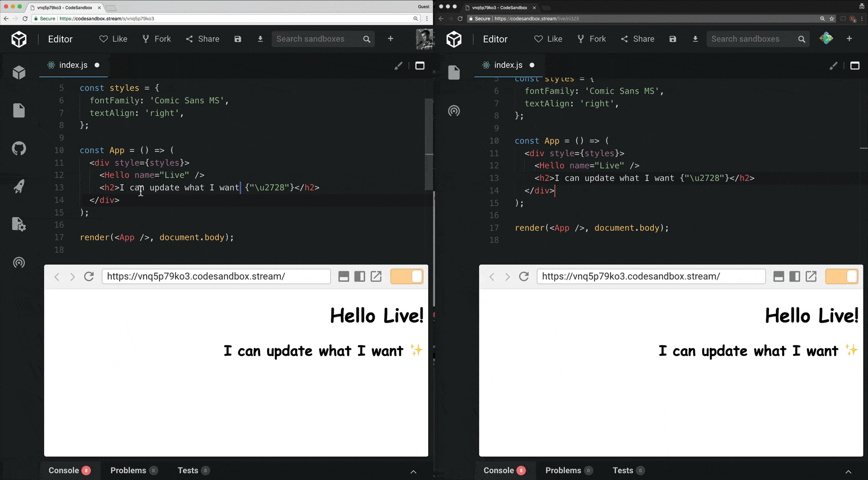
Task: Select the Deployment rocket icon
Action: [19, 187]
